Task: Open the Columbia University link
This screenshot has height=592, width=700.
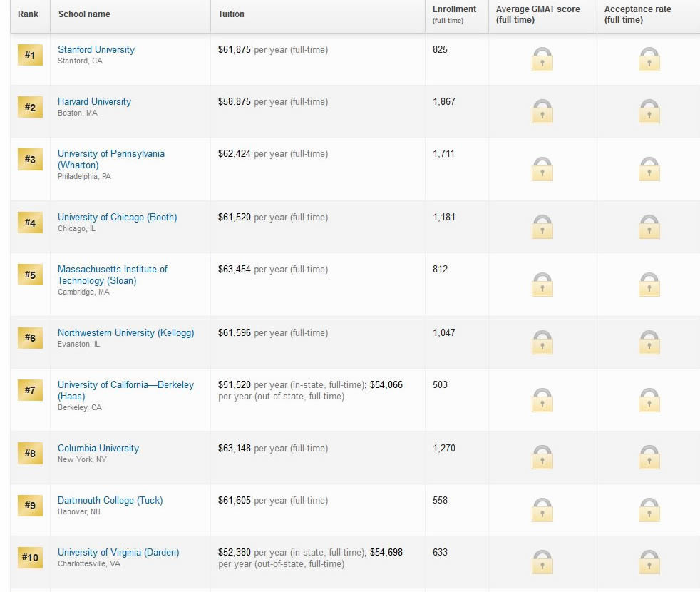Action: click(x=98, y=449)
